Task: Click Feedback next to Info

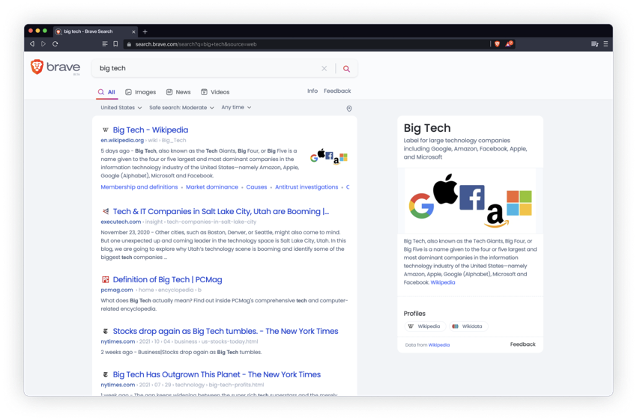Action: (337, 91)
